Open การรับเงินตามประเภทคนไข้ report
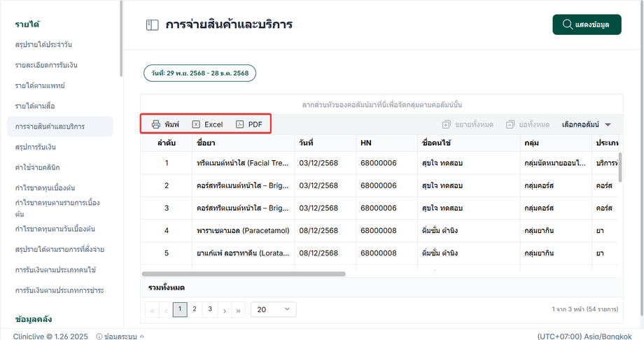The image size is (644, 340). pyautogui.click(x=55, y=270)
